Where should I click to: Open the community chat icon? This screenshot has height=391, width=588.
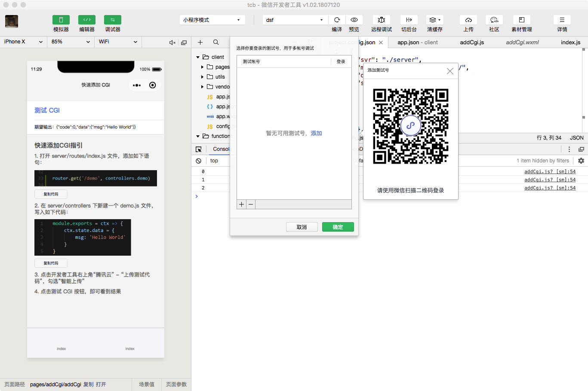pos(494,20)
